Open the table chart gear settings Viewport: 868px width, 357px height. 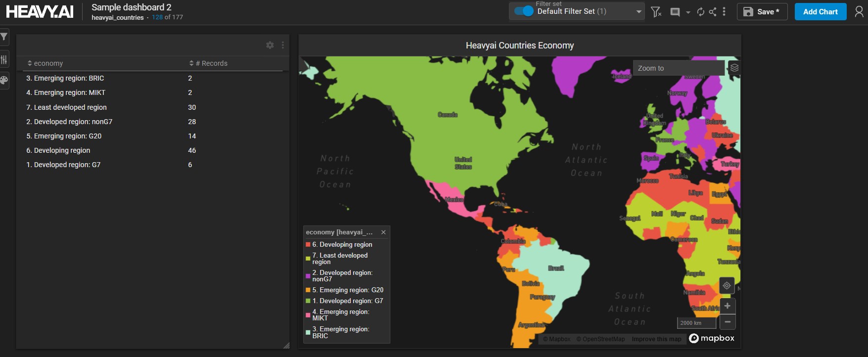pyautogui.click(x=270, y=45)
